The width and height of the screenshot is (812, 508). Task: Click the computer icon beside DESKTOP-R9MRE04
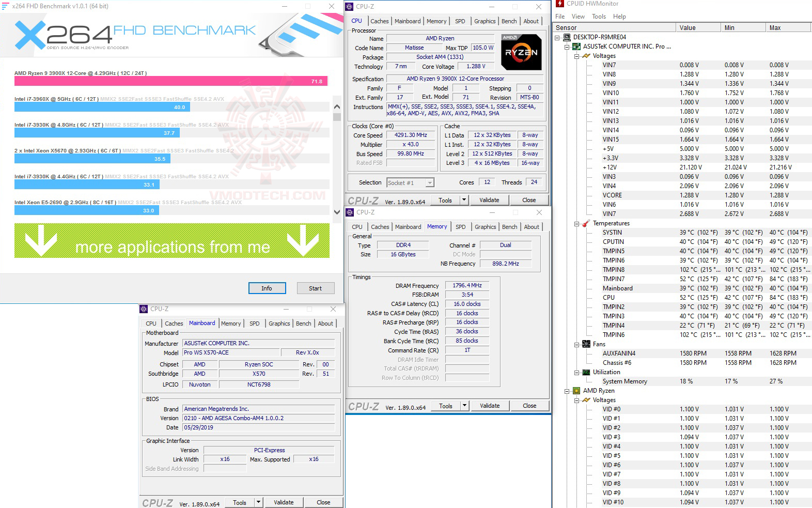click(x=567, y=37)
